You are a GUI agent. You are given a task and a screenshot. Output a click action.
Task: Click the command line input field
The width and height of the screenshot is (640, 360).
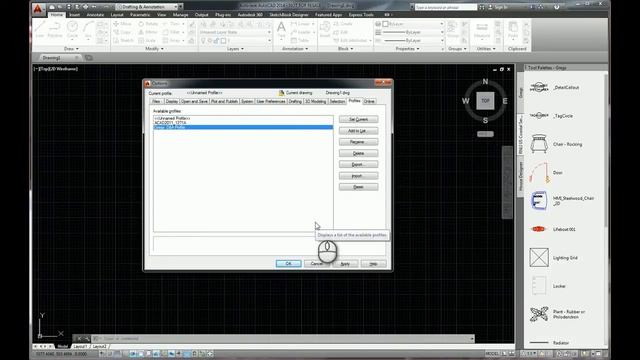click(282, 338)
